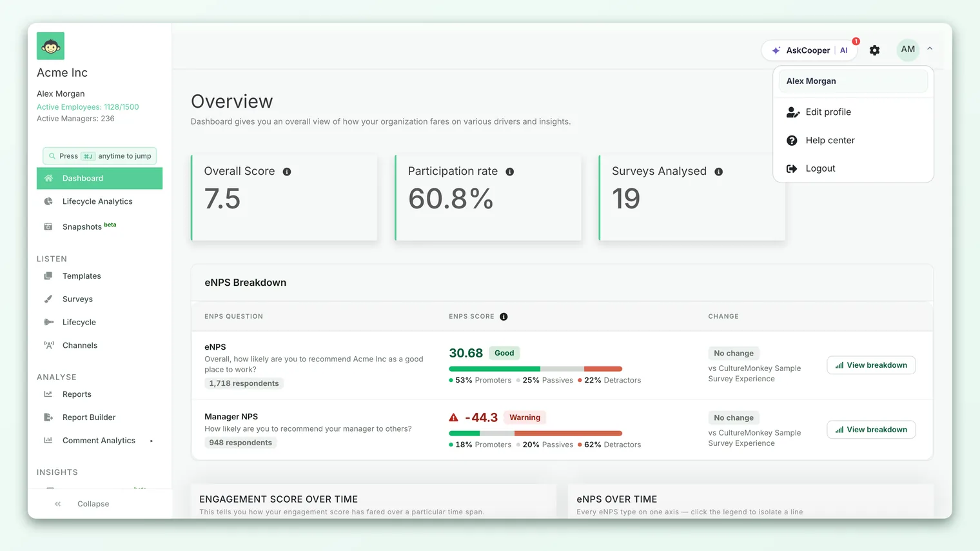
Task: Click the Lifecycle arrow icon
Action: [48, 322]
